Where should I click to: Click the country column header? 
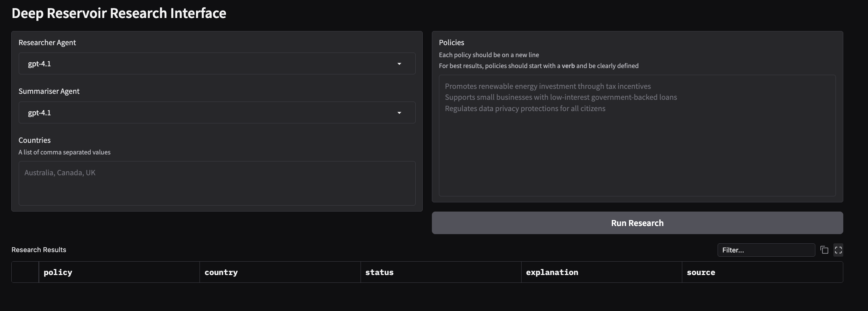pyautogui.click(x=280, y=272)
